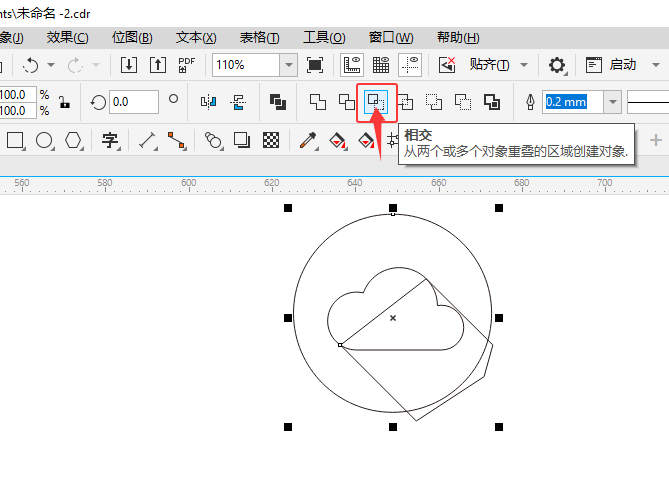Click the Back minus front icon
Image resolution: width=669 pixels, height=504 pixels.
[x=463, y=102]
